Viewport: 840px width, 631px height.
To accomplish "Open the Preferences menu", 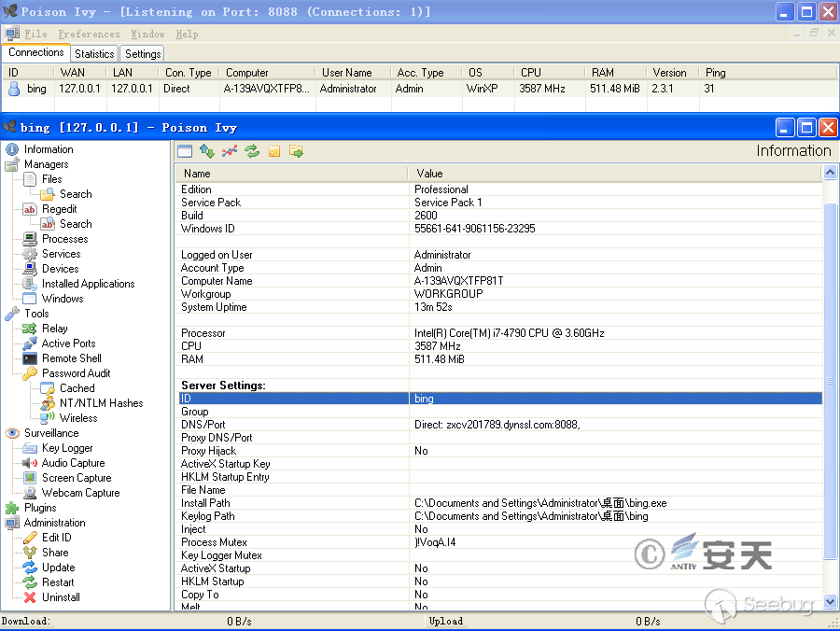I will (x=89, y=34).
